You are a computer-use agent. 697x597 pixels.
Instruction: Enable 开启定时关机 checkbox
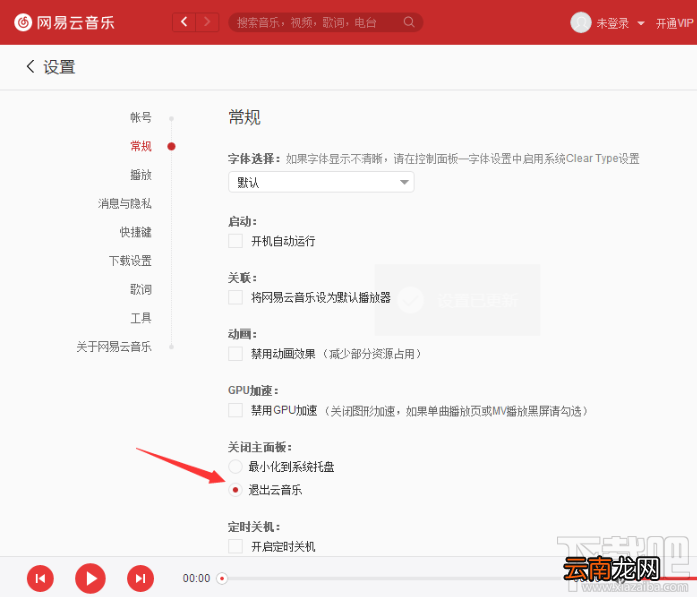[235, 546]
